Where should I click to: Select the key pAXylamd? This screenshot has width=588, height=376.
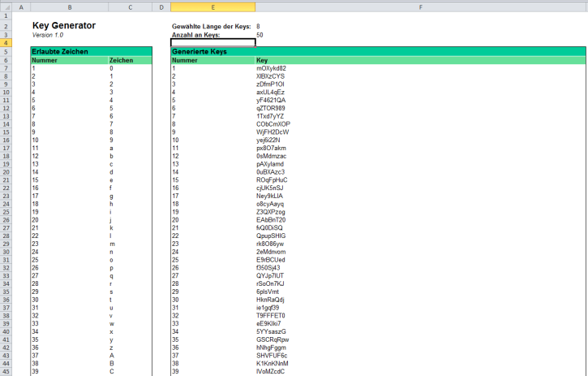tap(270, 164)
